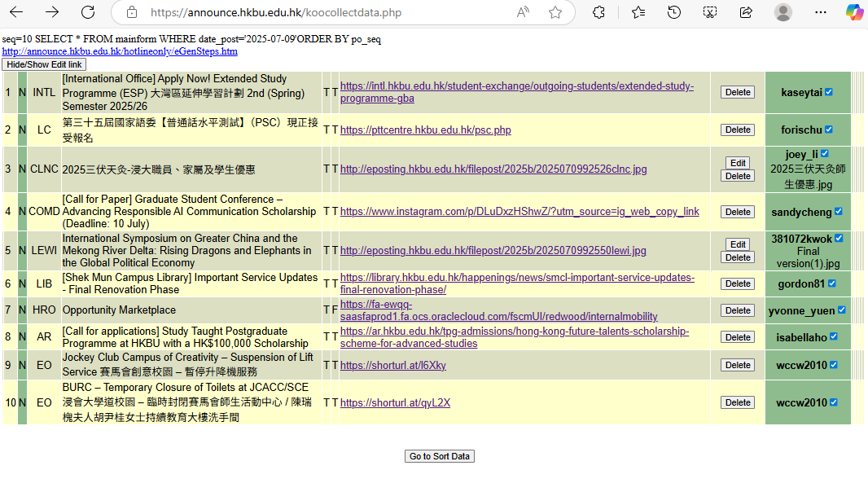Viewport: 868px width, 492px height.
Task: Toggle checkbox next to isabellaho
Action: tap(834, 336)
